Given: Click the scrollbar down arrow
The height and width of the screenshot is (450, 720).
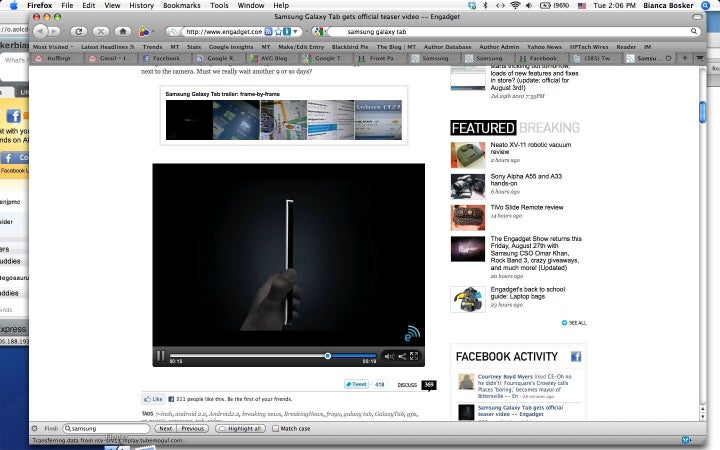Looking at the screenshot, I should pyautogui.click(x=702, y=416).
